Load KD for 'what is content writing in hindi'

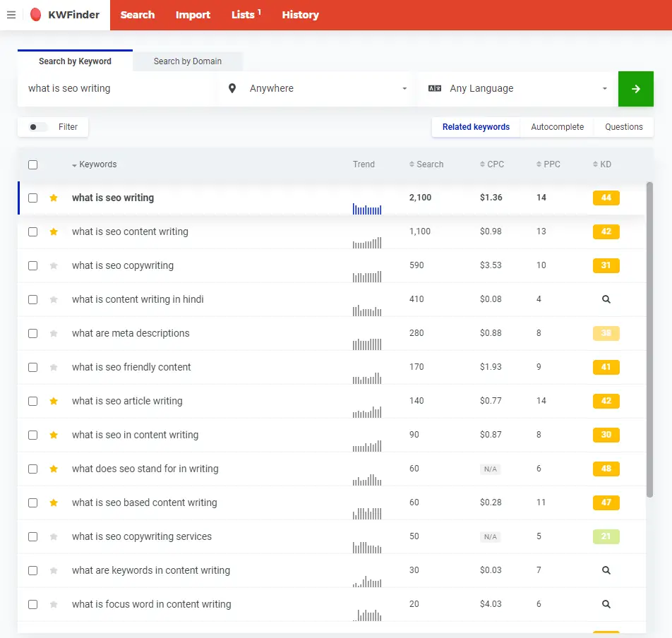[606, 299]
